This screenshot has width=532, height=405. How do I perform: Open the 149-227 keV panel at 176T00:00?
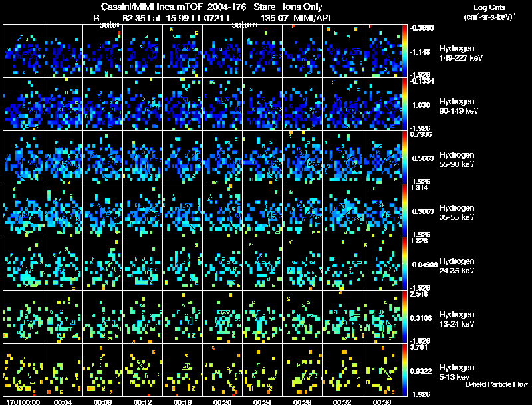23,51
